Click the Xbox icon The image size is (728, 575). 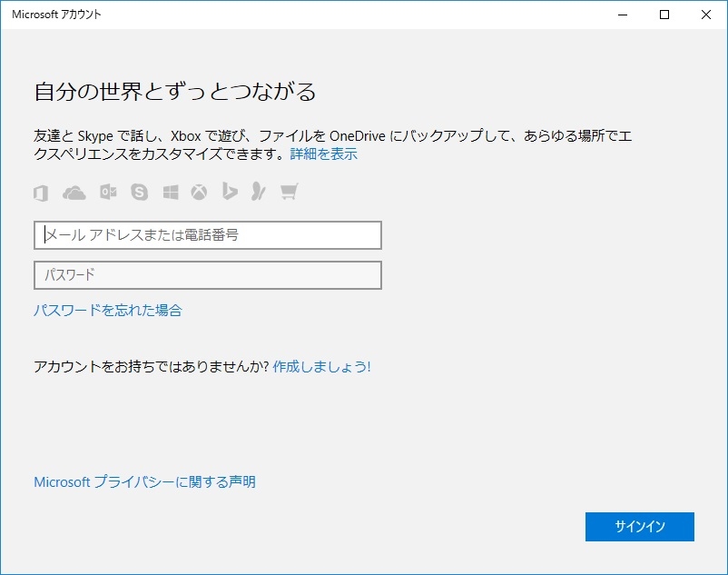(199, 193)
